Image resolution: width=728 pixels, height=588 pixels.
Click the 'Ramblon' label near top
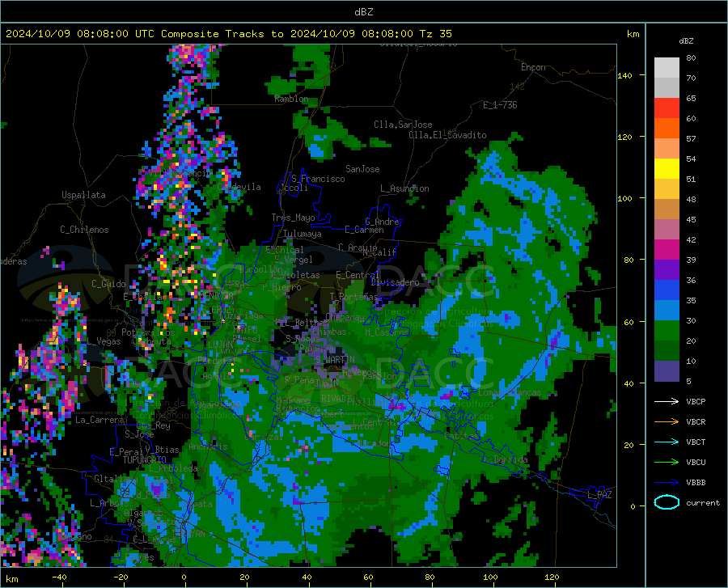tap(291, 99)
